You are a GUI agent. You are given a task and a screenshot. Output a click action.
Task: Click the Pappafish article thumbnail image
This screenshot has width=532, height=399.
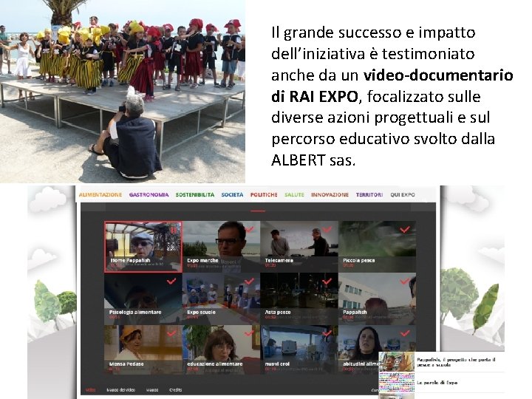coord(397,361)
